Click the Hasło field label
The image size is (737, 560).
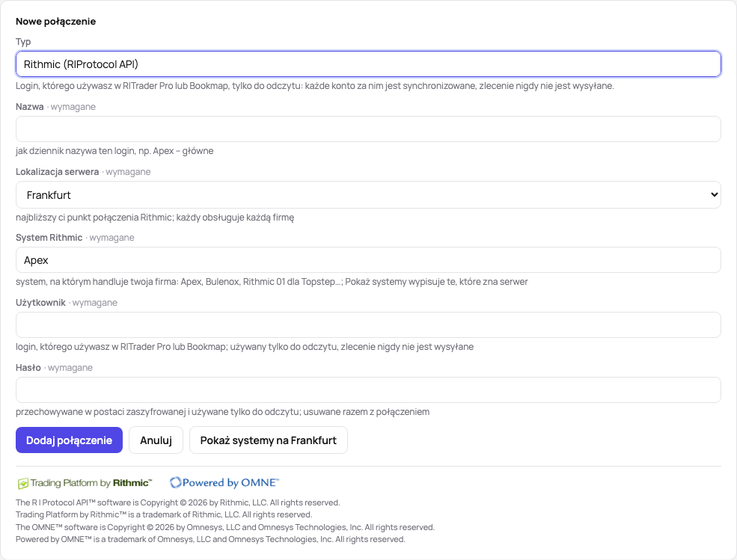(x=28, y=368)
